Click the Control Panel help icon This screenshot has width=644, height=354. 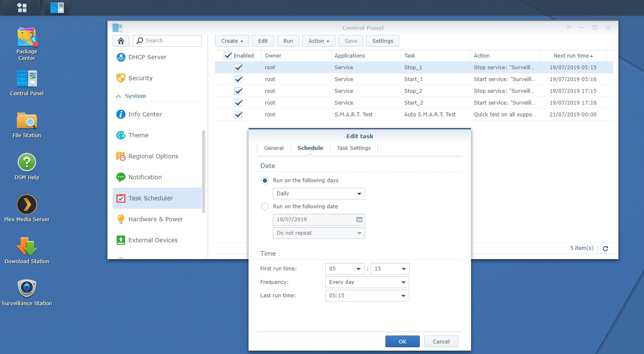[568, 28]
